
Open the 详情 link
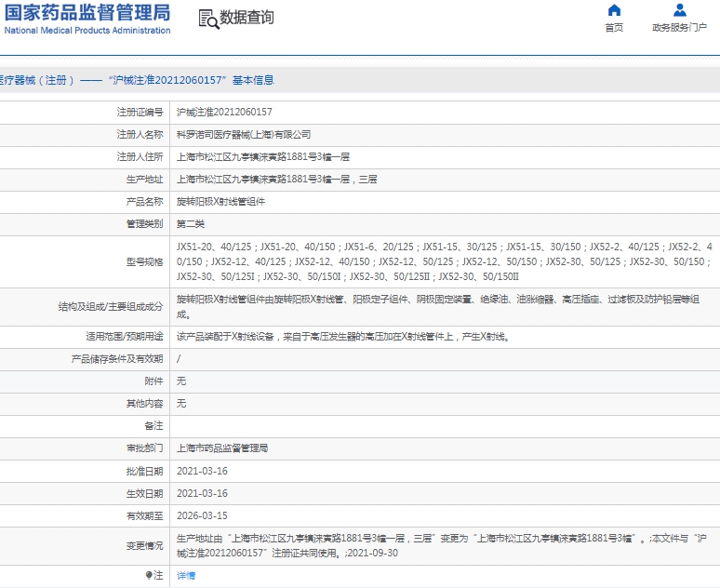(x=186, y=575)
